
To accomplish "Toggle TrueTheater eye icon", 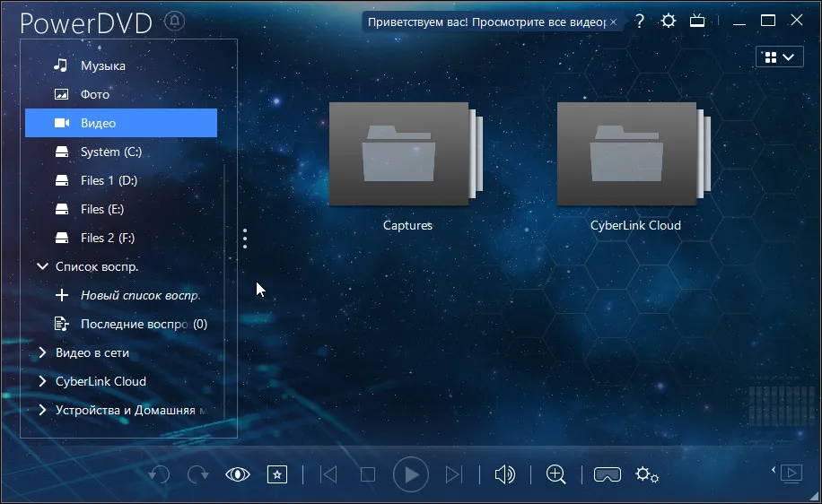I will coord(238,474).
